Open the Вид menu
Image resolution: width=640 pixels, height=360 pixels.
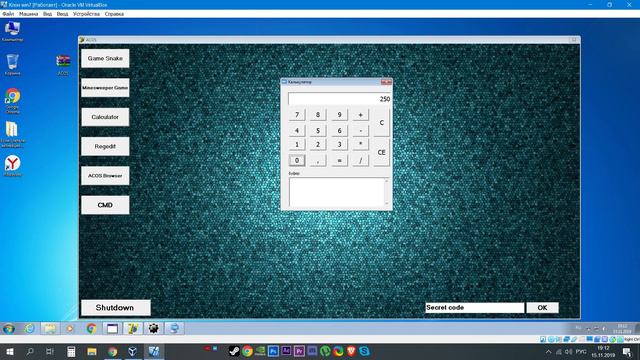[48, 14]
